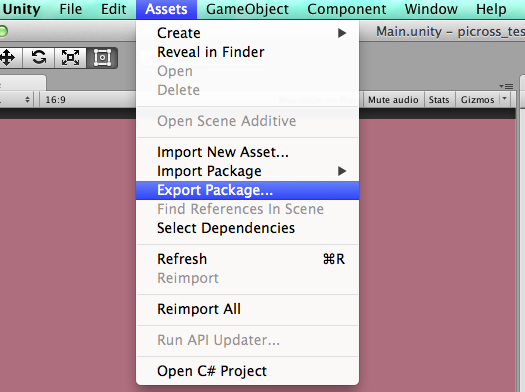Toggle Gizmos in Game view
This screenshot has width=525, height=392.
tap(477, 100)
